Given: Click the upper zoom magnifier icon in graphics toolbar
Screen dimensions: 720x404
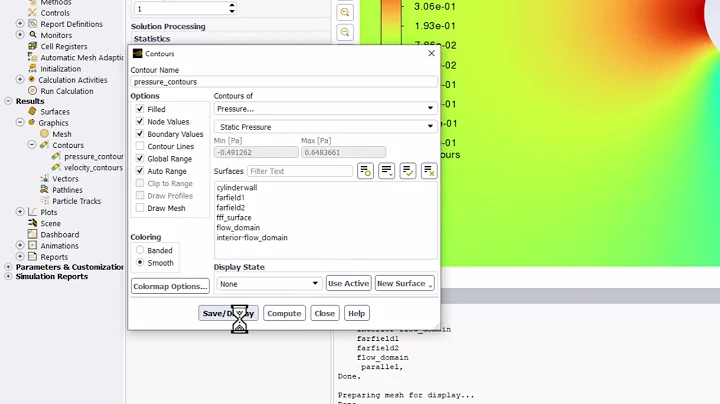Looking at the screenshot, I should (345, 12).
